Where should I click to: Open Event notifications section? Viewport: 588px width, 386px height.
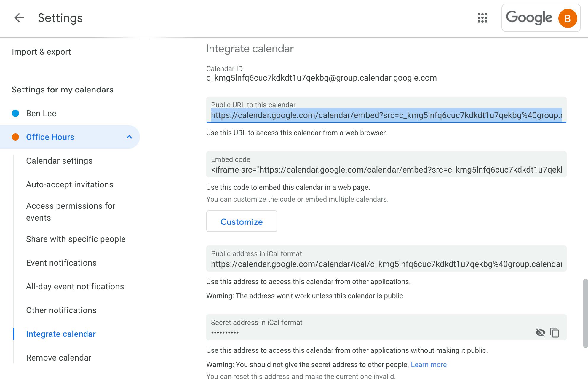click(61, 263)
